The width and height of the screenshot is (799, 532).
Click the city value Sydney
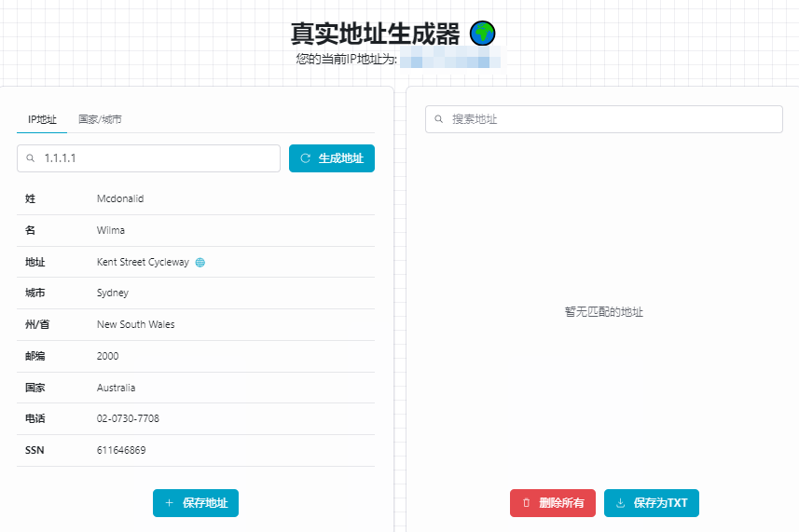(113, 293)
